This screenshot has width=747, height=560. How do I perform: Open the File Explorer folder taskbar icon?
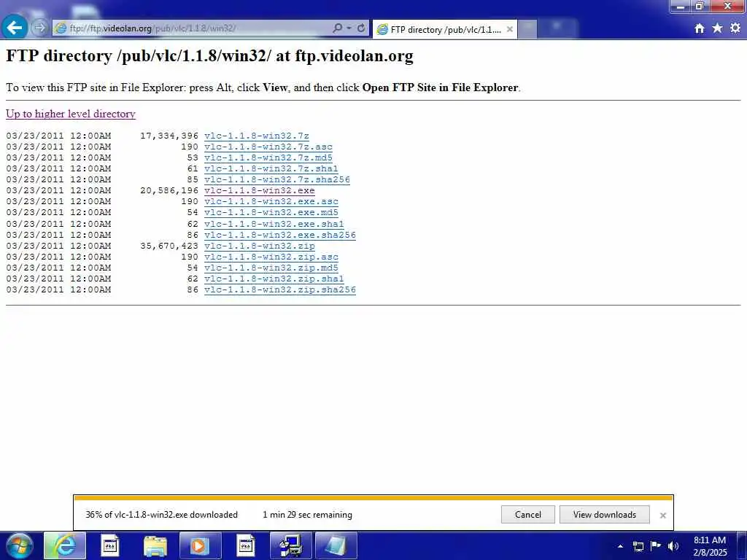click(x=155, y=545)
